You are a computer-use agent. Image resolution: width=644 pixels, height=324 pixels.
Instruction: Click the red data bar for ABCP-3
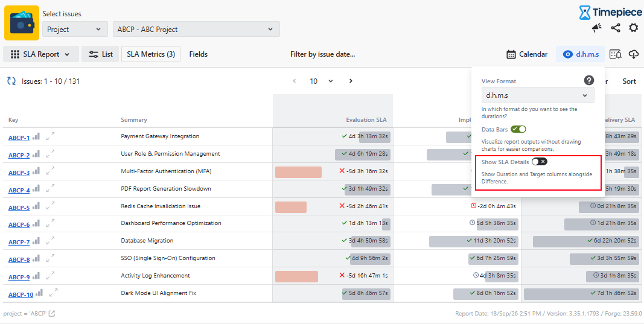(x=298, y=172)
